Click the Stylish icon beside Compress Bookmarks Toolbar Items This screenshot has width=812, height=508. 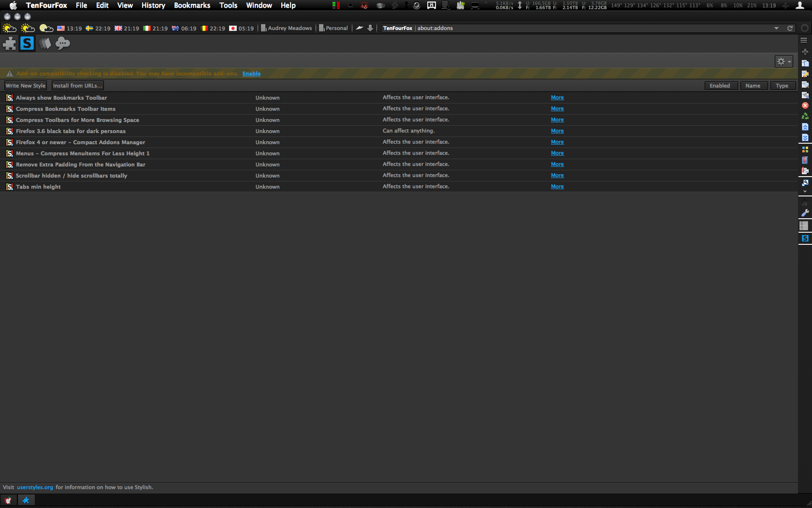(10, 109)
